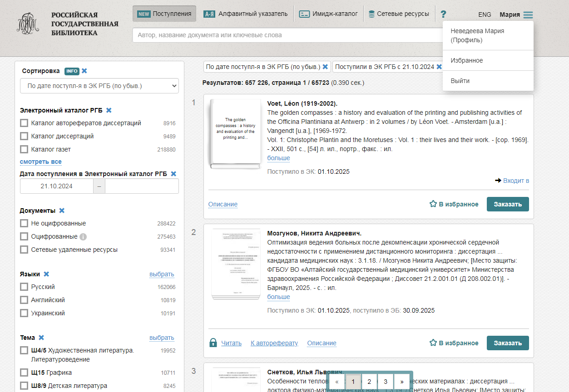569x392 pixels.
Task: Click the info icon next to Оцифрованные
Action: 83,237
